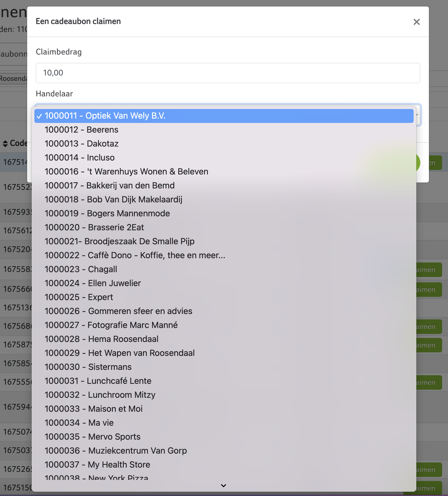Pick '1000023 - Chagall' option

click(224, 269)
